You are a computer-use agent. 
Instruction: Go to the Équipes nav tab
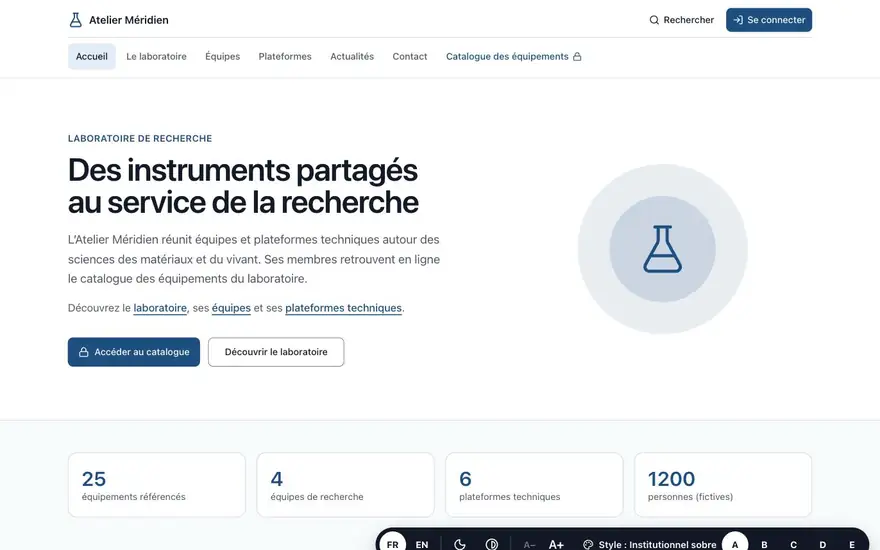click(222, 57)
